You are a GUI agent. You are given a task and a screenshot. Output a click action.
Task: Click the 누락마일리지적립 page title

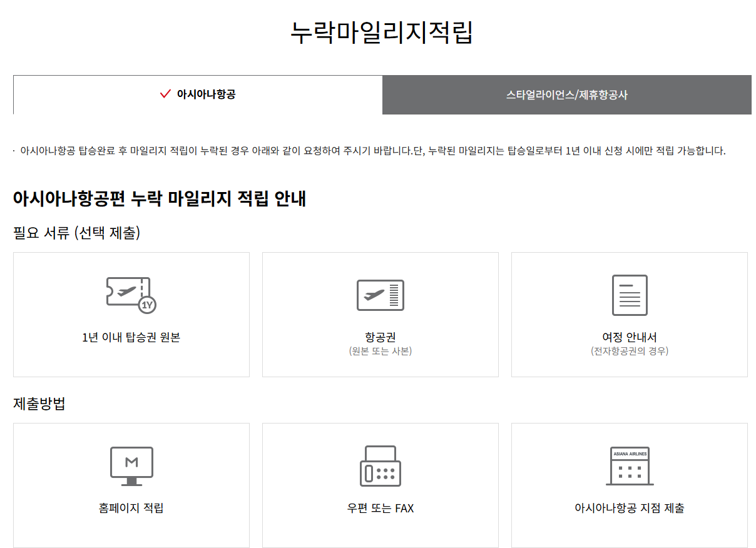click(x=382, y=33)
